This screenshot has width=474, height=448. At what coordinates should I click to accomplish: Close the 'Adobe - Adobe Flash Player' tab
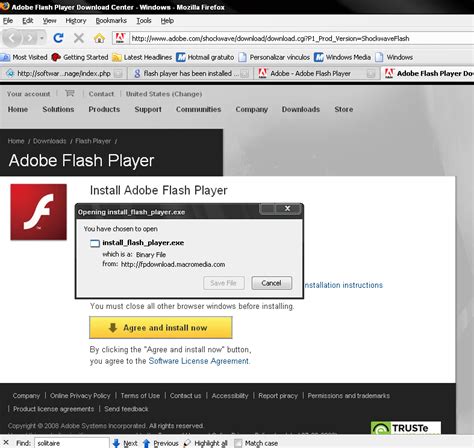click(370, 73)
